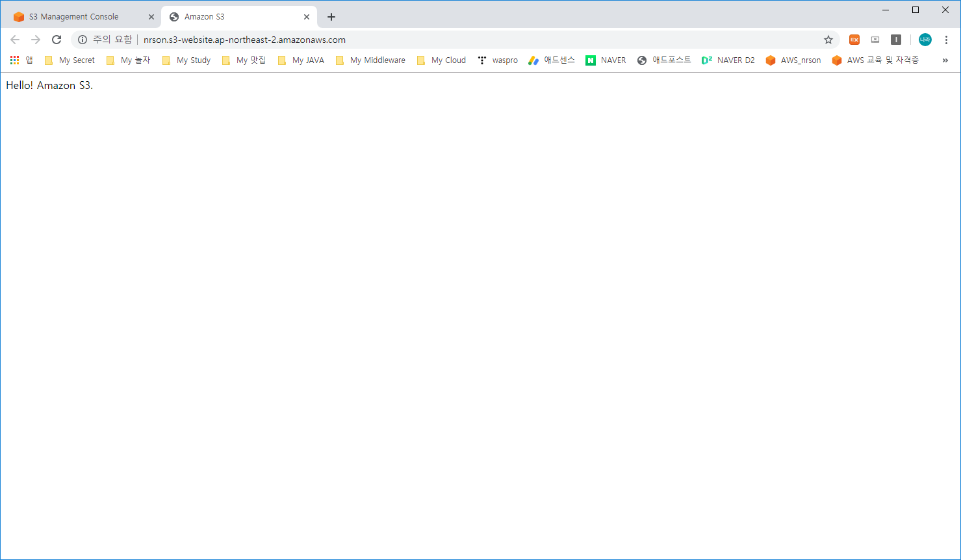Go forward to the next page
961x560 pixels.
pyautogui.click(x=36, y=40)
